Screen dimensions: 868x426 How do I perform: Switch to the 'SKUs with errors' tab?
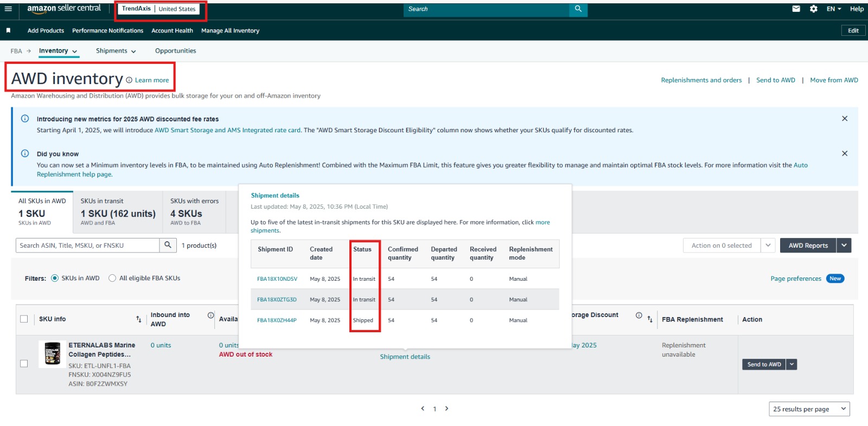pyautogui.click(x=194, y=212)
